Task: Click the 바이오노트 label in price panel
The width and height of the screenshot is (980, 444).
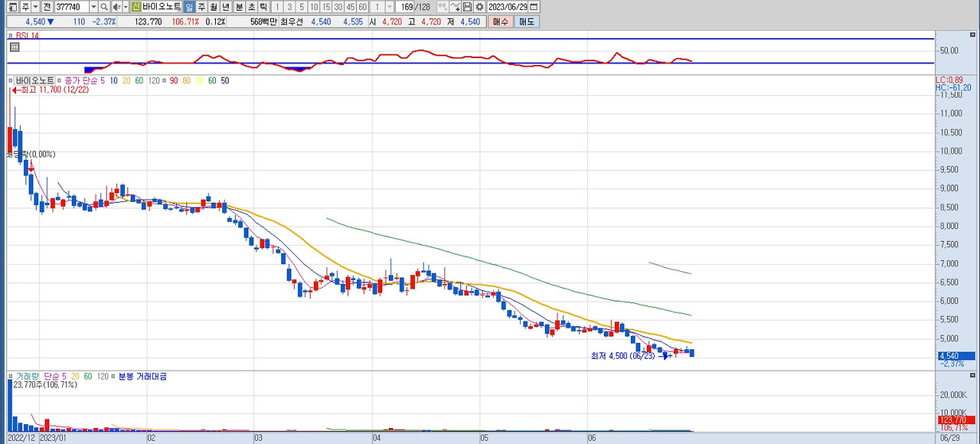Action: [x=34, y=80]
